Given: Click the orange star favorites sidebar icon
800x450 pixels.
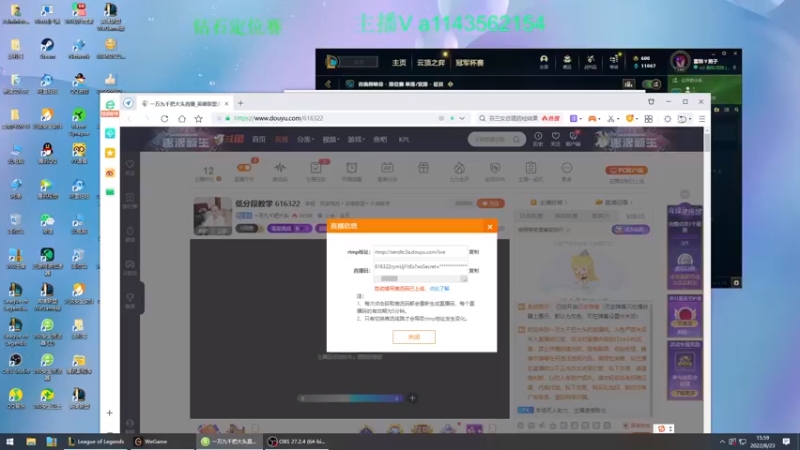Looking at the screenshot, I should point(110,153).
